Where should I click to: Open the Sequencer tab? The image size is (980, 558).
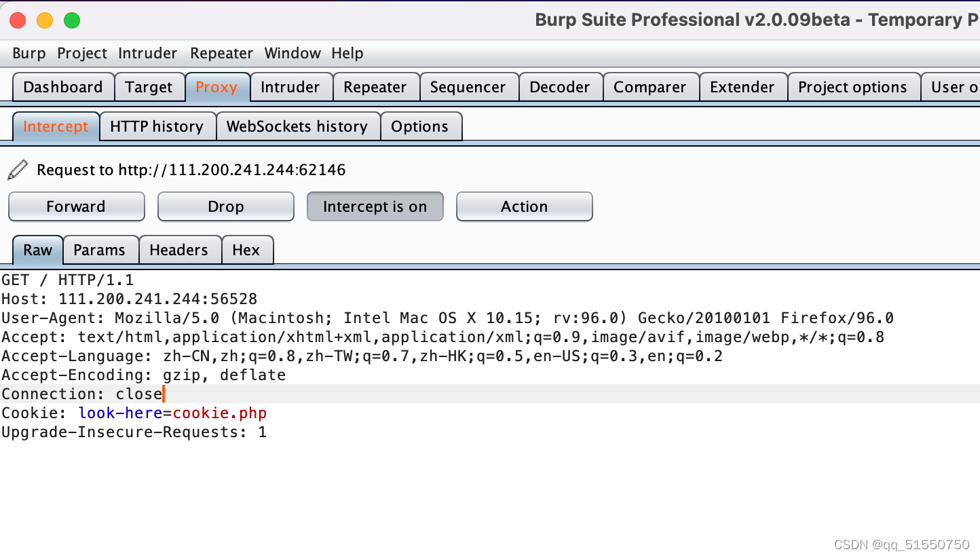pos(468,88)
